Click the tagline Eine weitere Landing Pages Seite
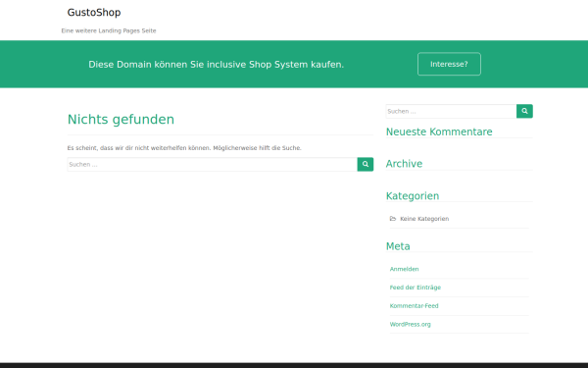The height and width of the screenshot is (368, 588). [x=109, y=30]
